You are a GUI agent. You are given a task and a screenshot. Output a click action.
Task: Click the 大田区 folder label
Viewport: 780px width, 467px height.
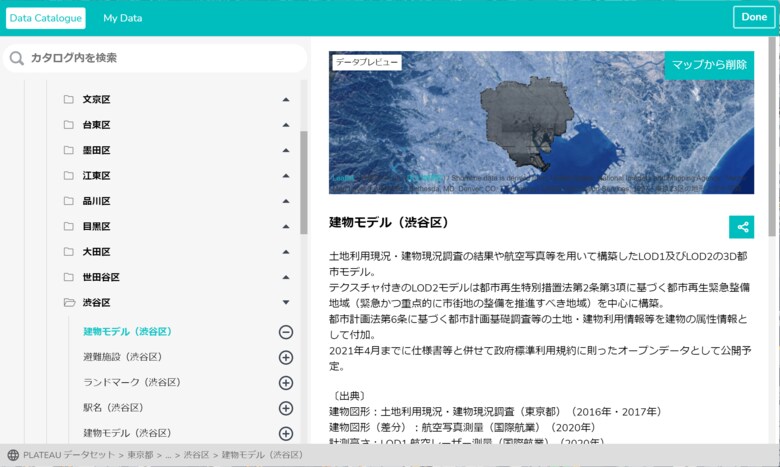[97, 252]
